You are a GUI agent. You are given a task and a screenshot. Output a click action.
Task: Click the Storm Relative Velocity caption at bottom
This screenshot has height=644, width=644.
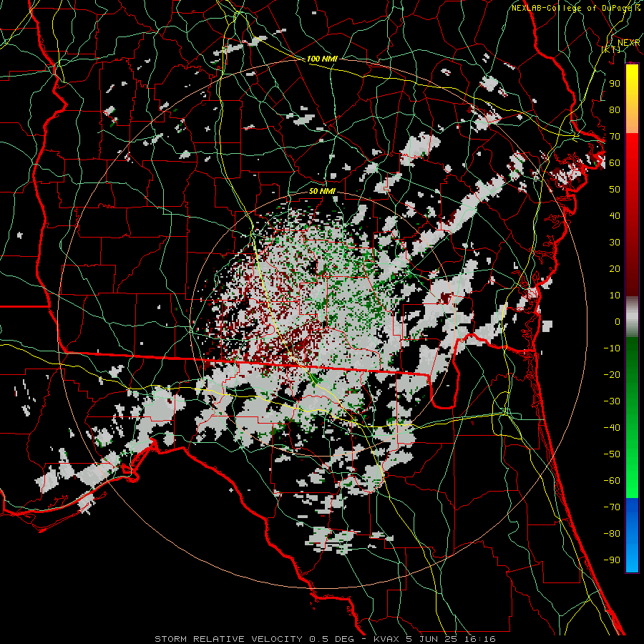click(x=325, y=639)
